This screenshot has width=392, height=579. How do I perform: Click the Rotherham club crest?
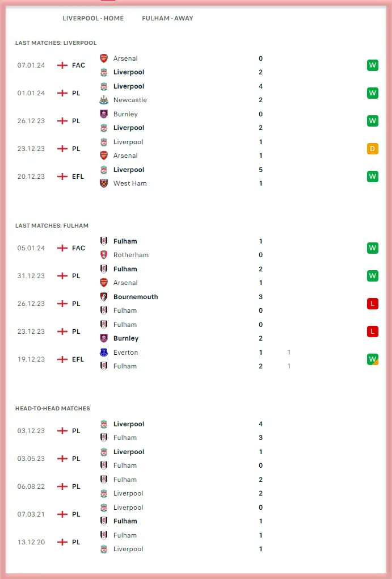[104, 255]
